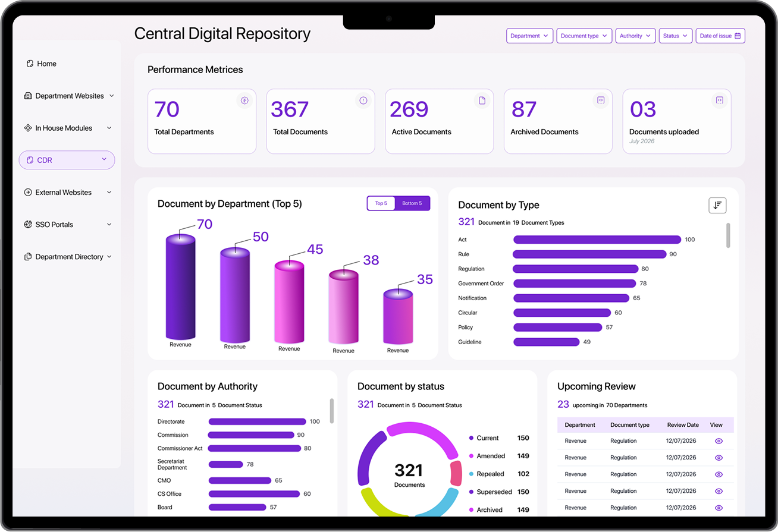The height and width of the screenshot is (532, 778).
Task: Click icon on Archived Documents card
Action: click(x=601, y=100)
